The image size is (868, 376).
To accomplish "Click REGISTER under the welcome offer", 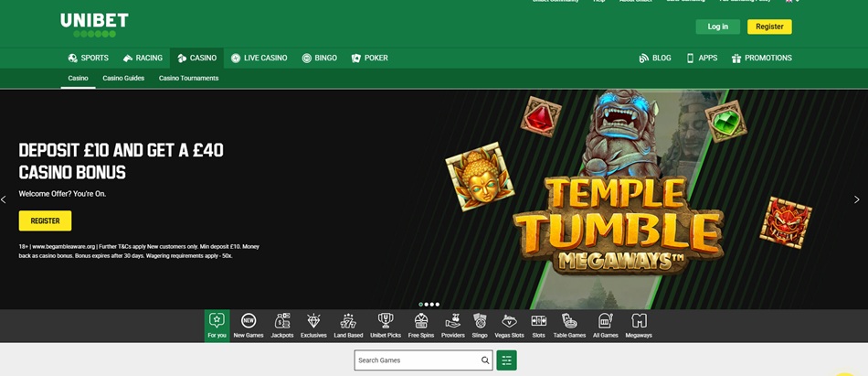I will pos(45,220).
